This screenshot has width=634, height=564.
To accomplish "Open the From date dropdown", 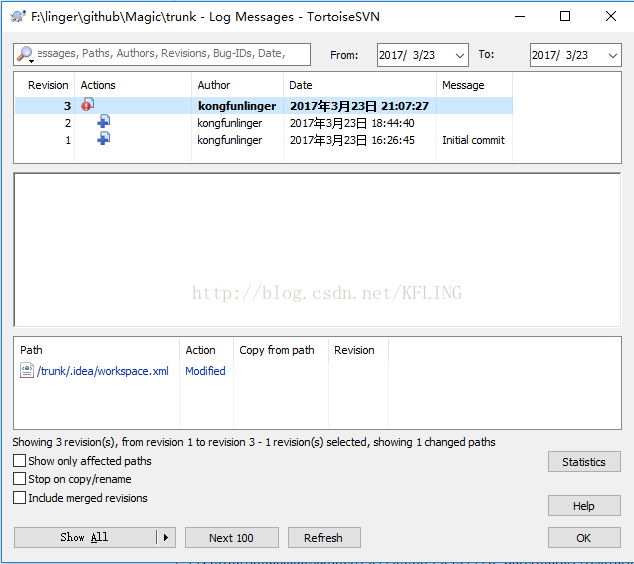I will pyautogui.click(x=459, y=55).
